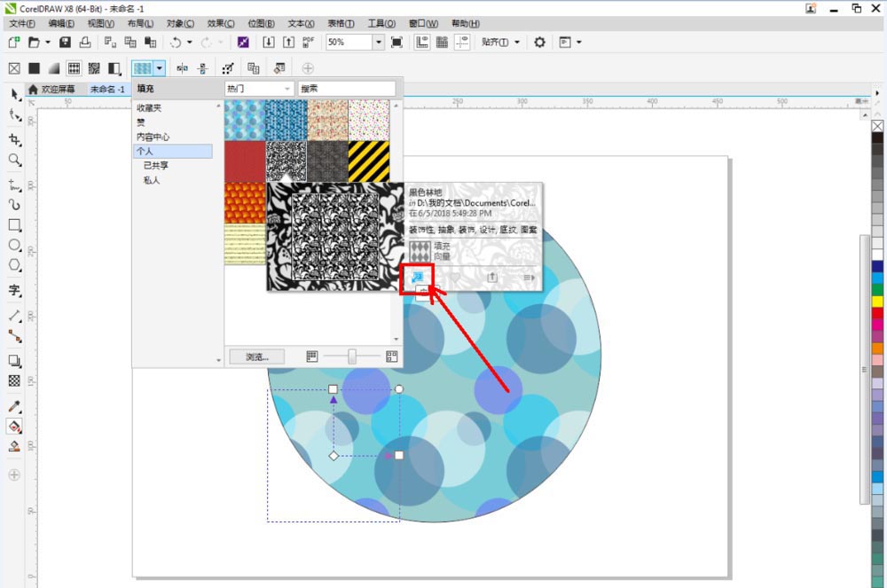Expand the 贴齐 snap-to dropdown
This screenshot has width=887, height=588.
(517, 43)
